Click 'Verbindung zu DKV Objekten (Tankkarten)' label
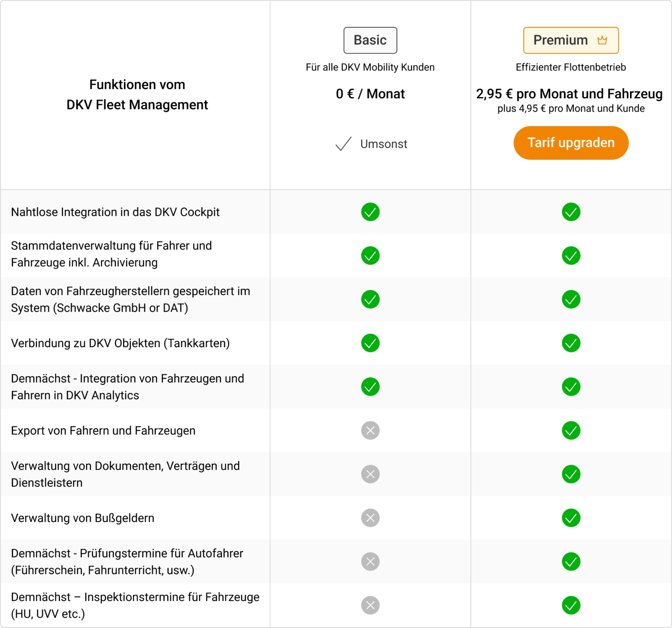672x628 pixels. pos(120,343)
